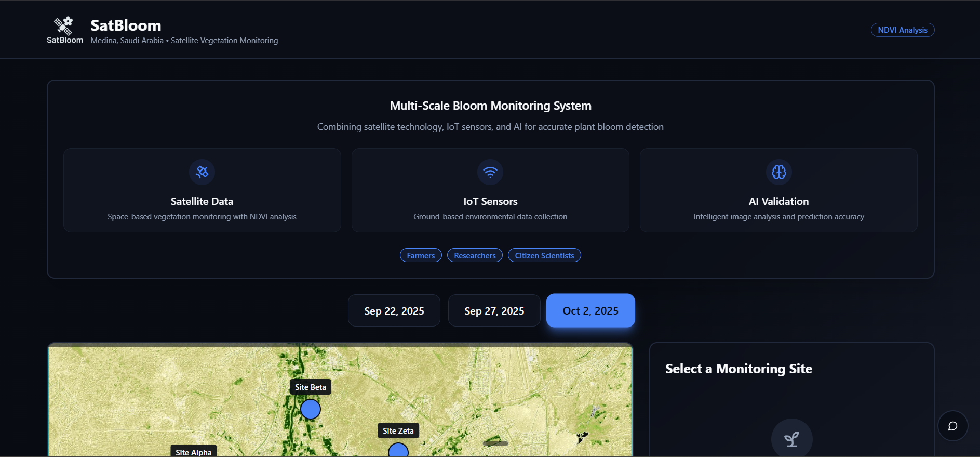The image size is (980, 457).
Task: Click the Site Alpha label
Action: (x=194, y=452)
